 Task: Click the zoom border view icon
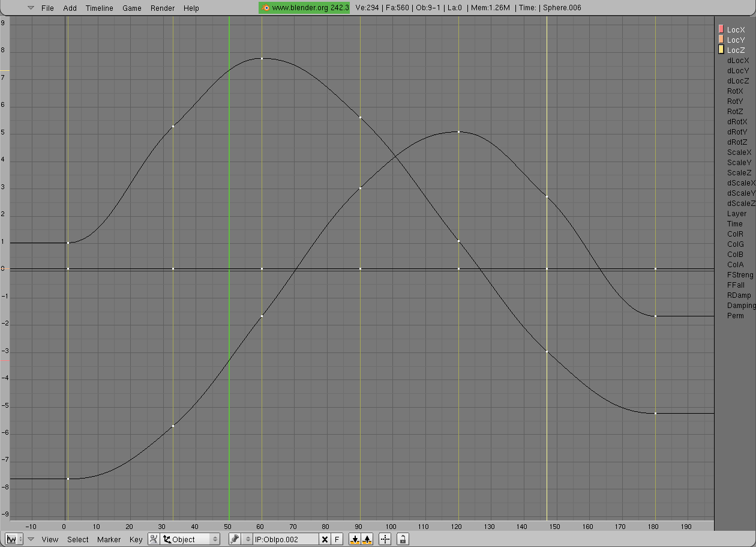click(385, 539)
